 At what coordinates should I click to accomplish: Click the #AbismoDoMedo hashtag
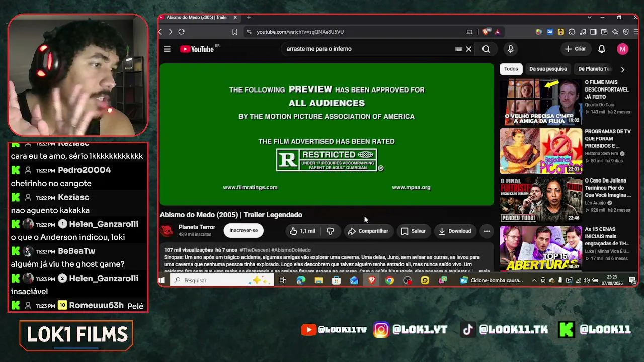[291, 250]
